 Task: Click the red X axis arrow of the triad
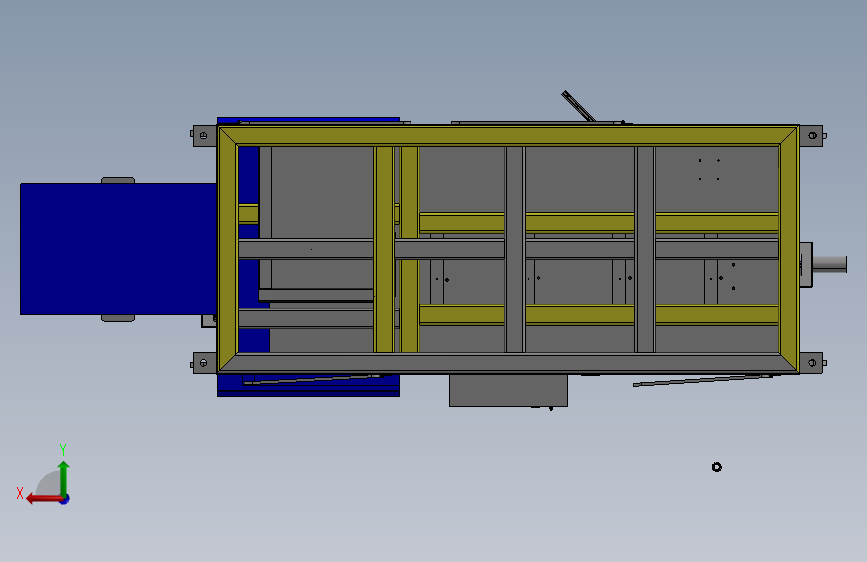(43, 499)
